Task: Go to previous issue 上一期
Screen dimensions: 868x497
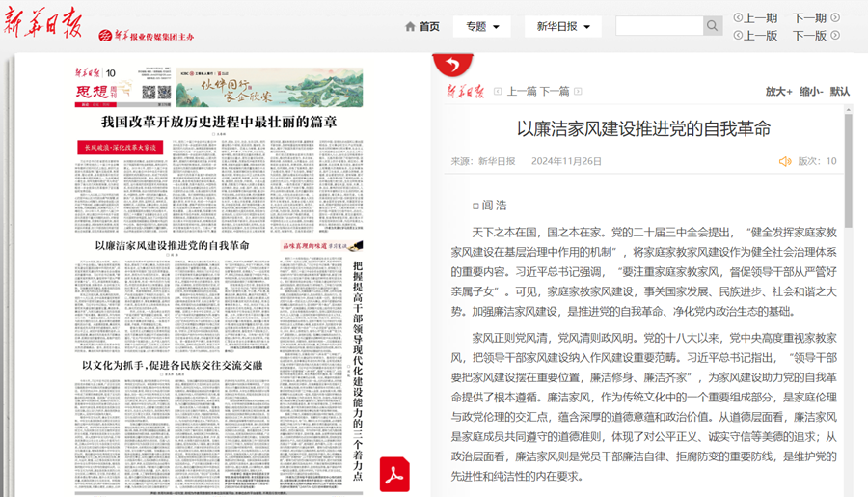Action: [755, 17]
